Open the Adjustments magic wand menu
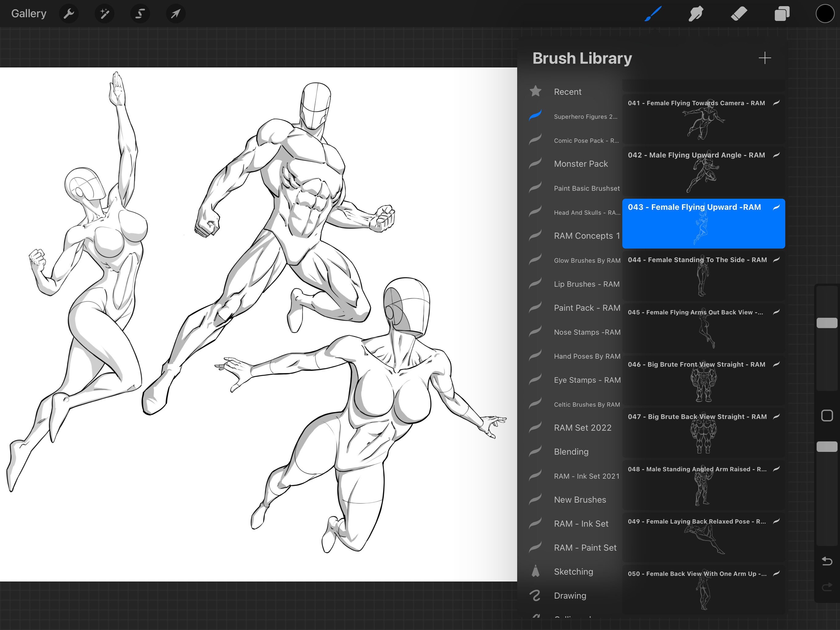This screenshot has height=630, width=840. 105,13
